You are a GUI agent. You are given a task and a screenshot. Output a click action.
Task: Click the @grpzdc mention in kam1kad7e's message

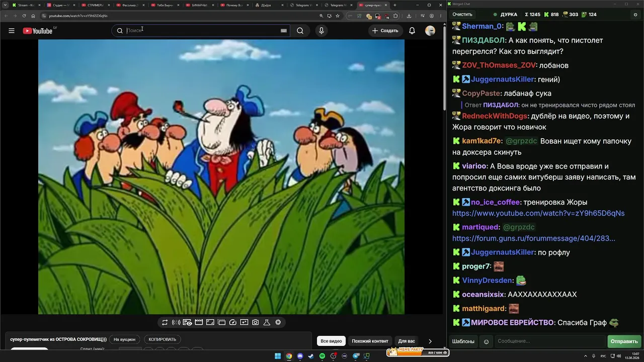click(x=521, y=141)
